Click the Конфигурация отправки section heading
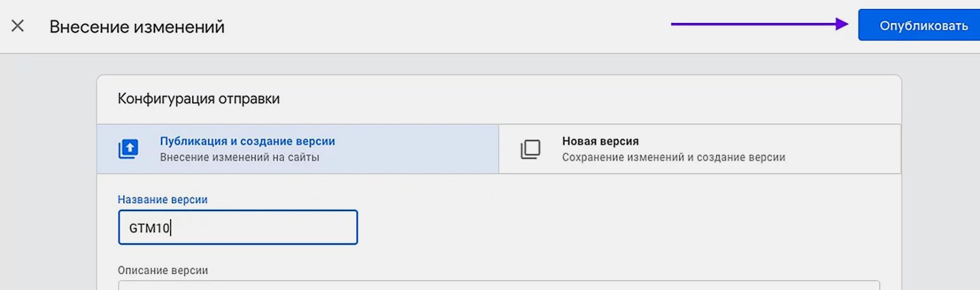Viewport: 980px width, 290px height. 199,99
